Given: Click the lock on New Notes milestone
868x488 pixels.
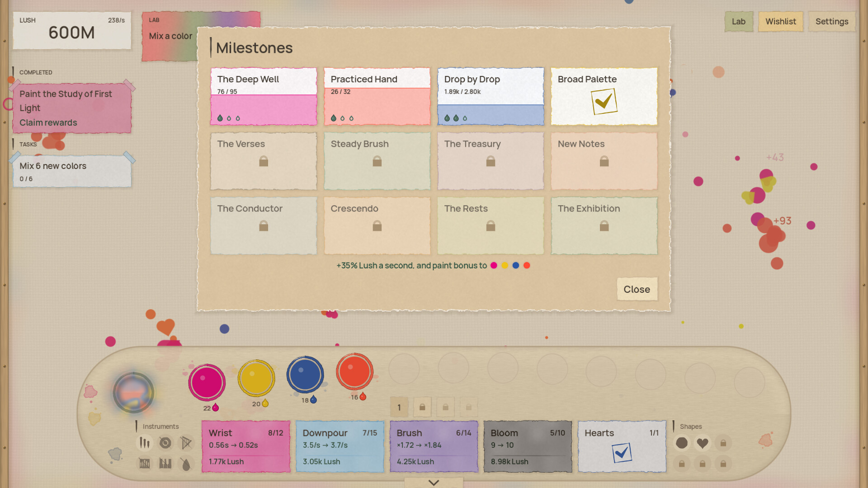Looking at the screenshot, I should point(604,161).
